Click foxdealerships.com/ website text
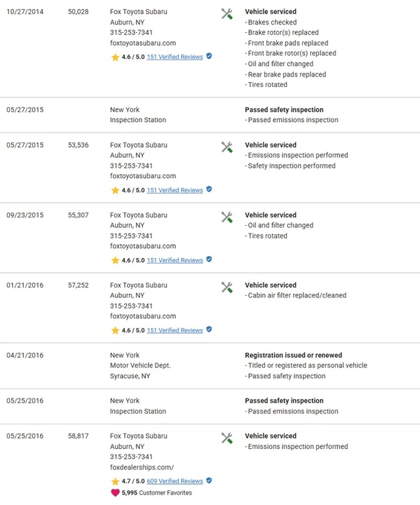 [x=142, y=467]
